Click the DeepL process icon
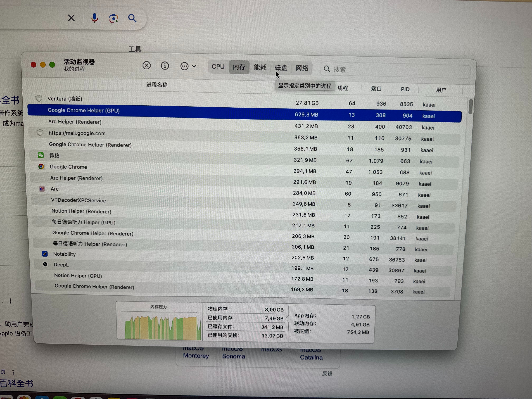The image size is (532, 399). 45,264
